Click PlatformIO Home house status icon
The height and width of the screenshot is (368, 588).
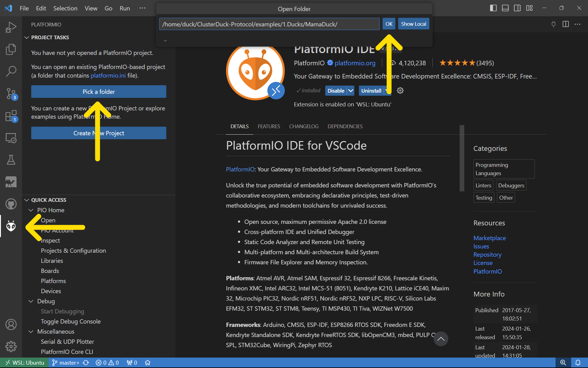coord(148,363)
